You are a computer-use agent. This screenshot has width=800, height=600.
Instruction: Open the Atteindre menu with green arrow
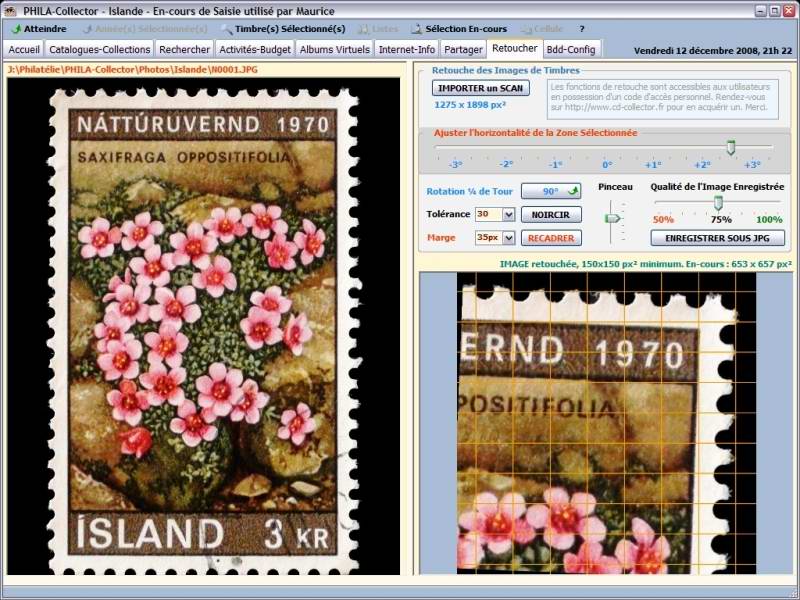(38, 29)
